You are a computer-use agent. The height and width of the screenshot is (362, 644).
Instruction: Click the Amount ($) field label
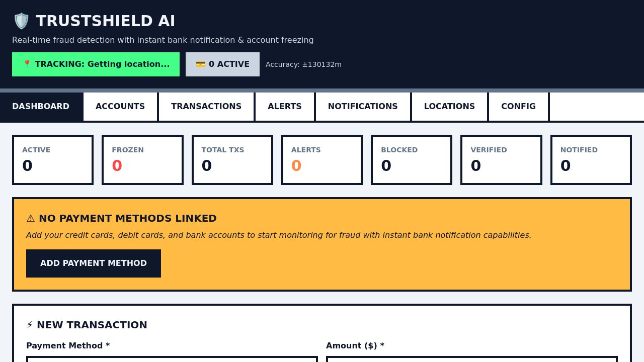[x=355, y=346]
